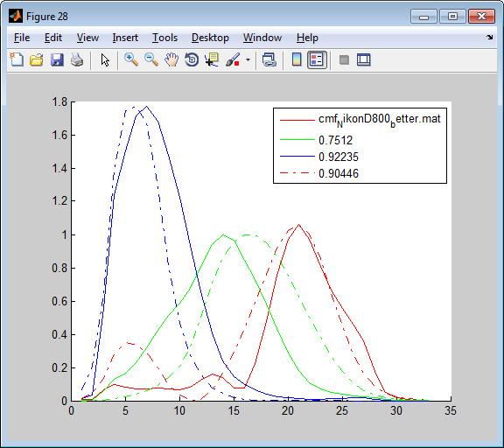Save the figure with the floppy icon
This screenshot has width=504, height=448.
tap(57, 59)
